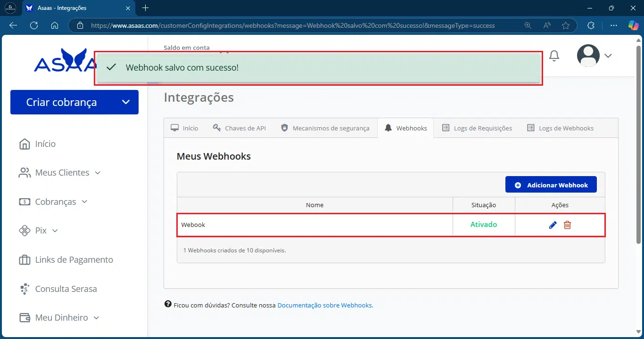Open a new browser tab

point(146,8)
